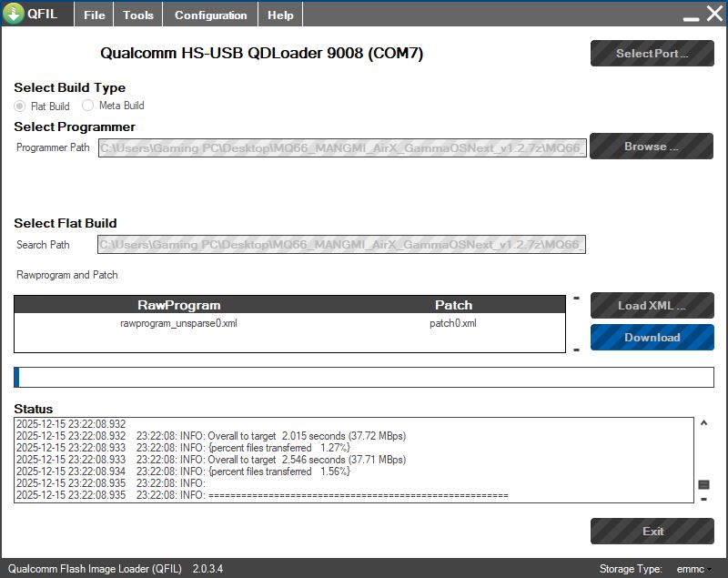Viewport: 728px width, 578px height.
Task: Click the green QFIL logo icon
Action: tap(14, 14)
